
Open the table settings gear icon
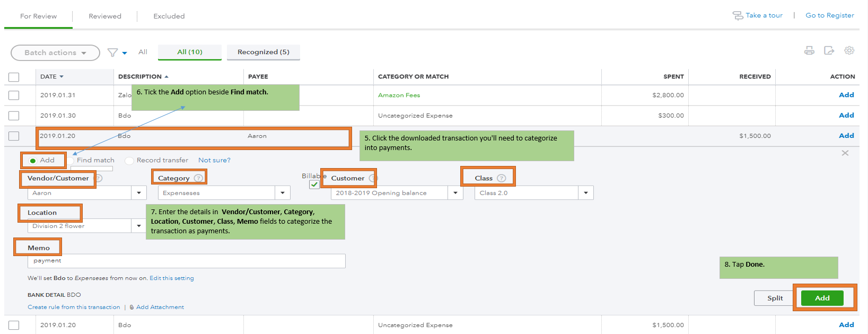click(x=849, y=50)
